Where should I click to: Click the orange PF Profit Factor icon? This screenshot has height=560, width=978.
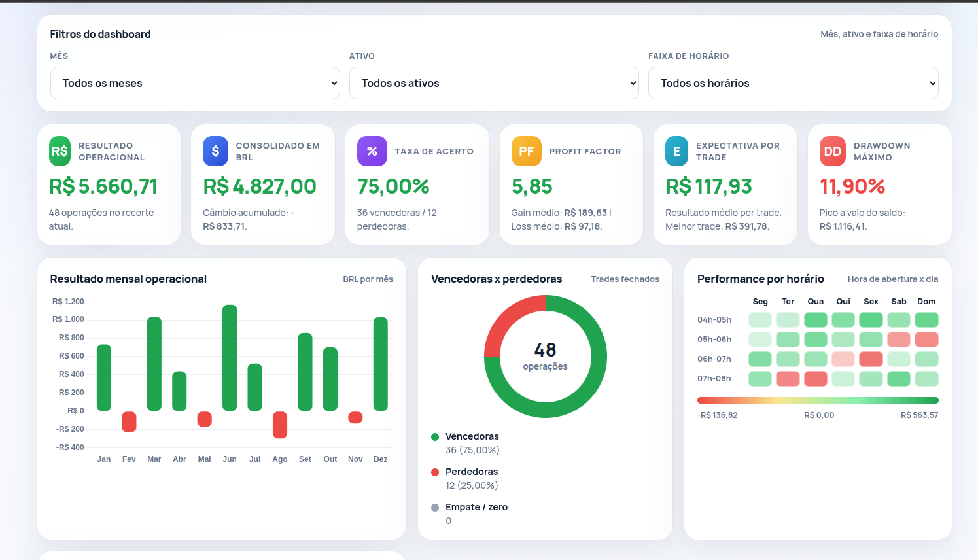526,151
